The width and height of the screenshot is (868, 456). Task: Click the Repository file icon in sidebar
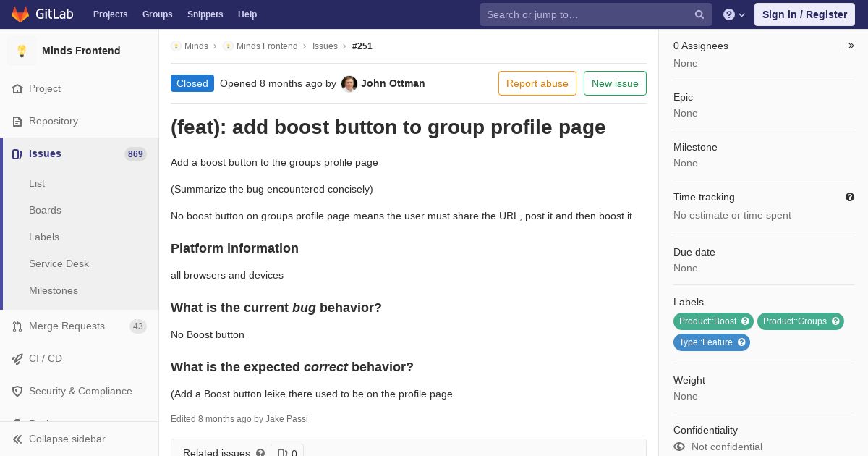(x=17, y=122)
